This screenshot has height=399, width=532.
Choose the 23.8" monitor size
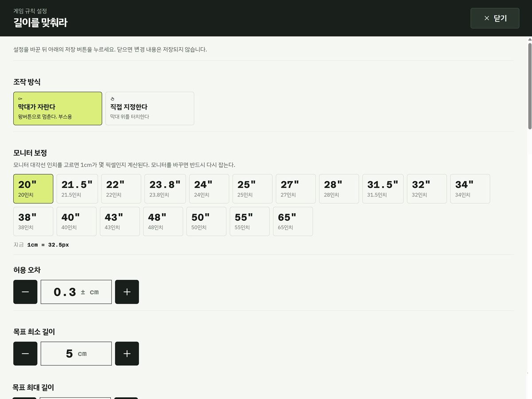(165, 189)
